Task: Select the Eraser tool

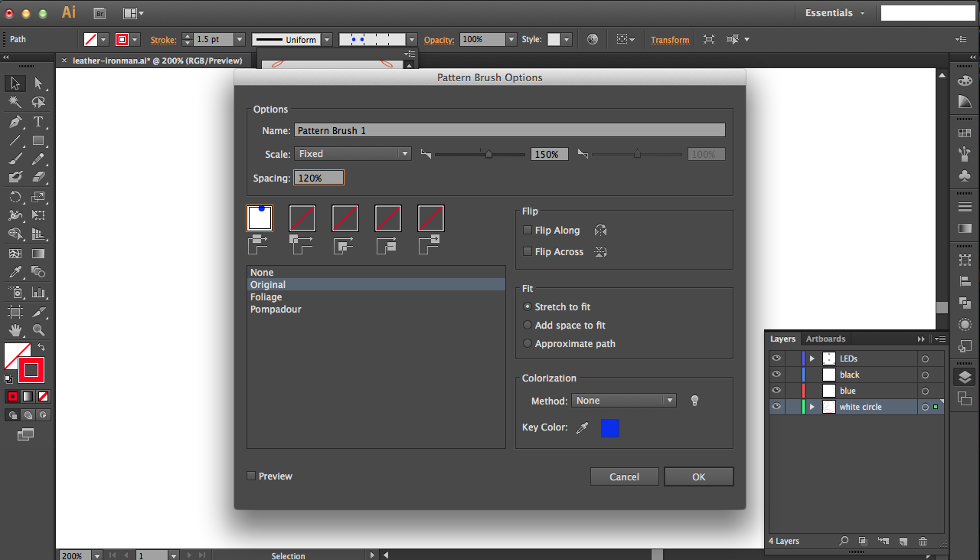Action: (x=38, y=177)
